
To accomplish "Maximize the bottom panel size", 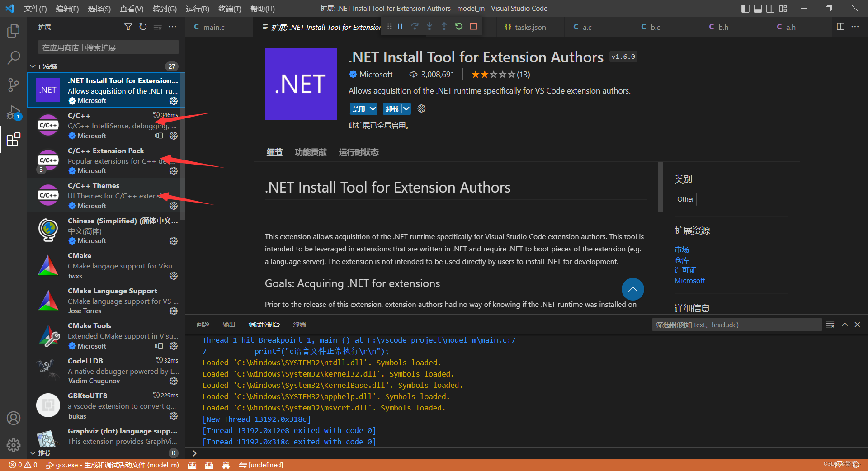I will pos(844,325).
